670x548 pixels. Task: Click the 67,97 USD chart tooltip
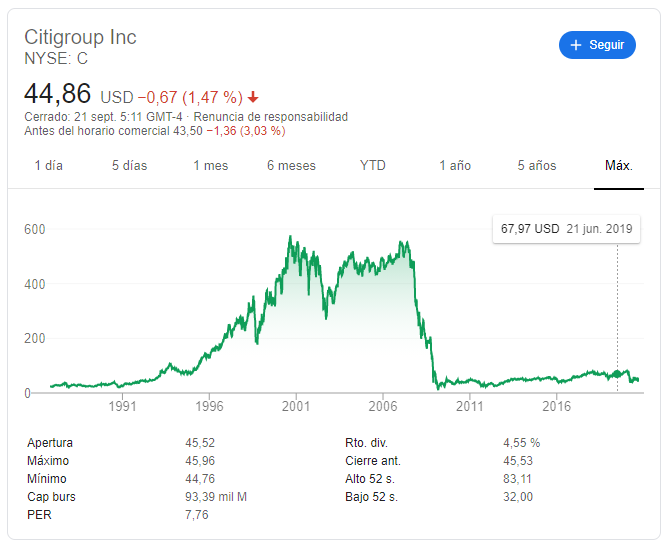pos(566,229)
